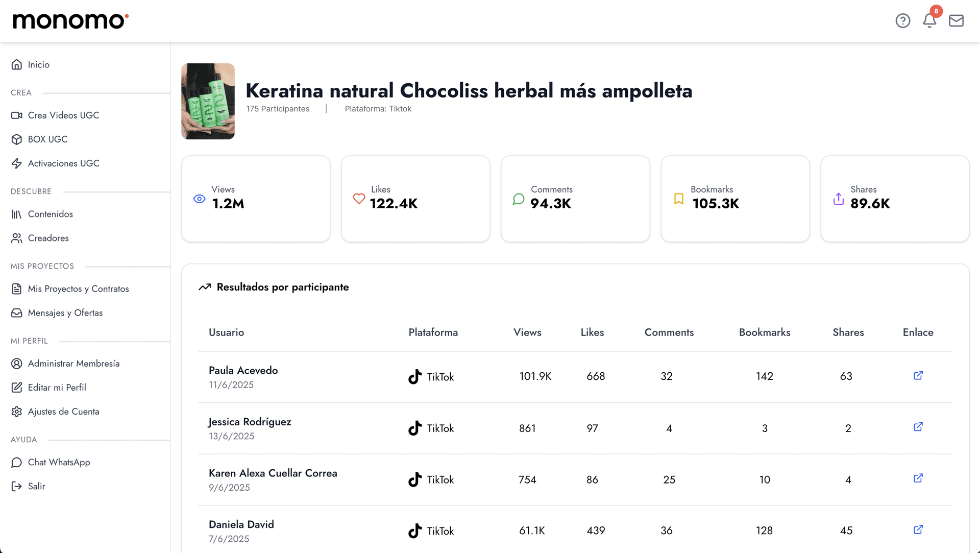Select Mis Proyectos y Contratos
Viewport: 980px width, 553px height.
pyautogui.click(x=79, y=288)
